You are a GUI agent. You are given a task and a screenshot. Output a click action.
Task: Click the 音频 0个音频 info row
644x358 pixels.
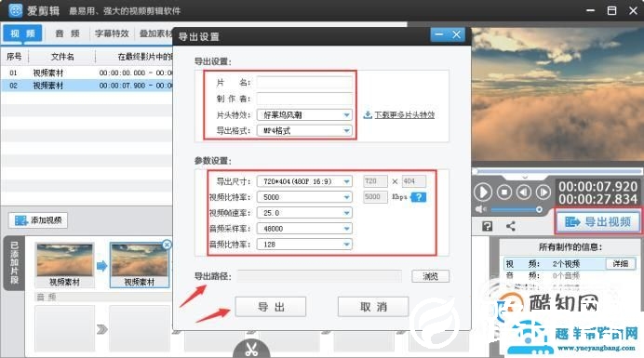[x=570, y=275]
